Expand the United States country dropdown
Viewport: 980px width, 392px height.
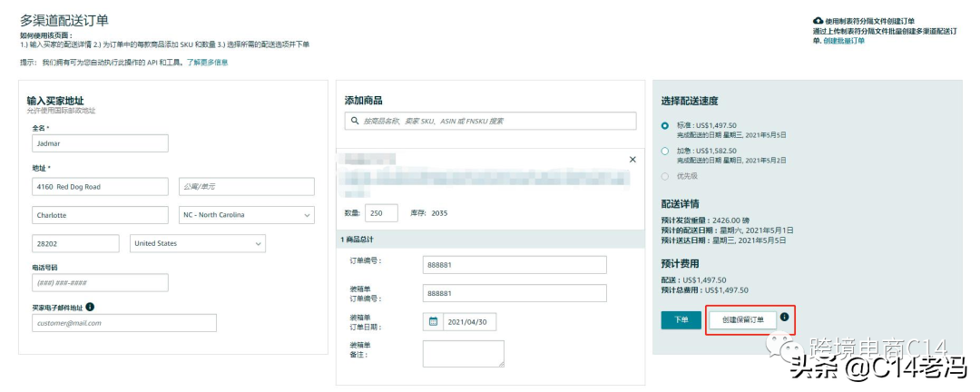click(198, 243)
